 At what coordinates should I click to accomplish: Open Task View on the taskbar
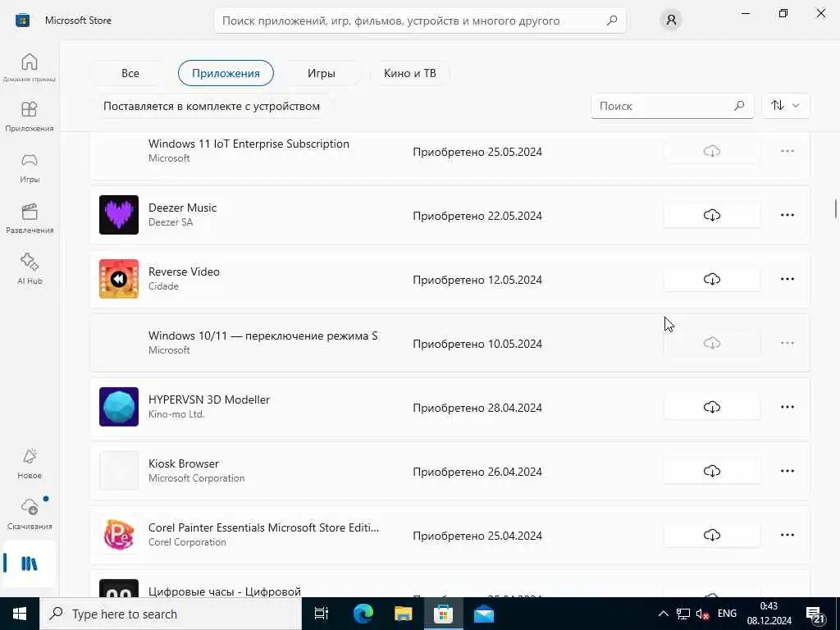point(322,614)
